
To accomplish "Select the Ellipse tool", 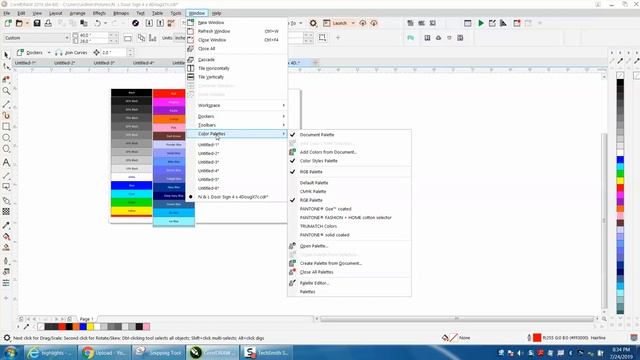I will [6, 138].
